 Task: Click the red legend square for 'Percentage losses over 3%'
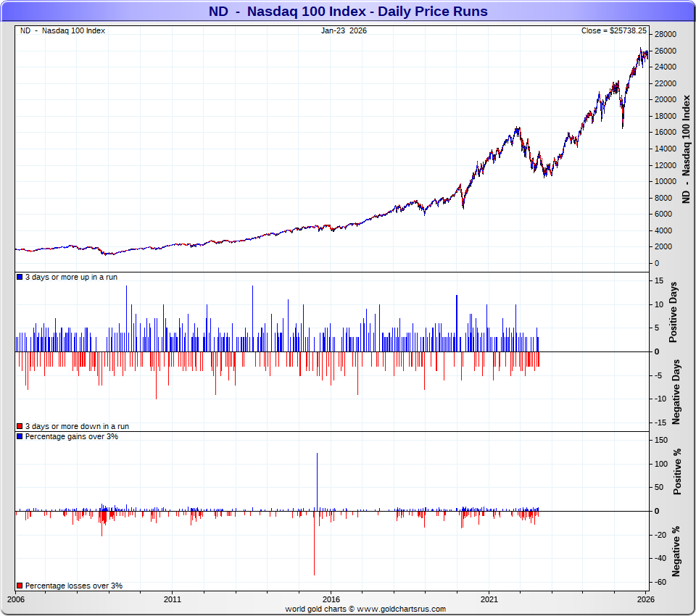tap(20, 586)
